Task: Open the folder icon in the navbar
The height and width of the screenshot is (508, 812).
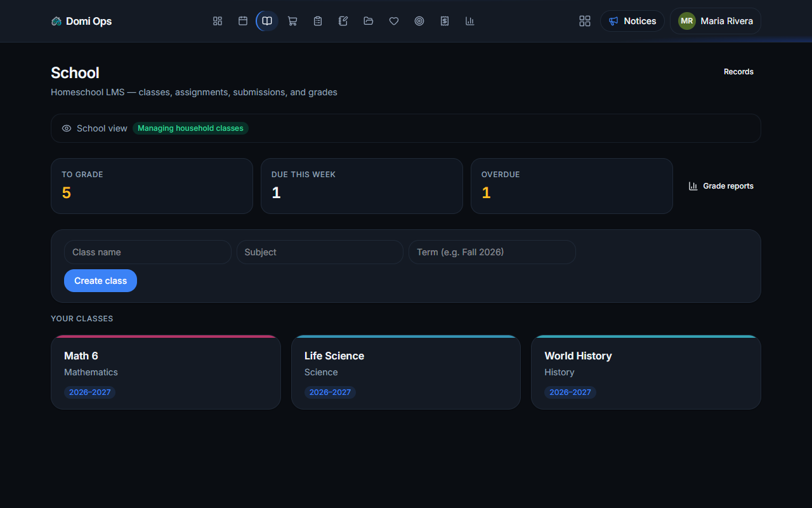Action: [369, 21]
